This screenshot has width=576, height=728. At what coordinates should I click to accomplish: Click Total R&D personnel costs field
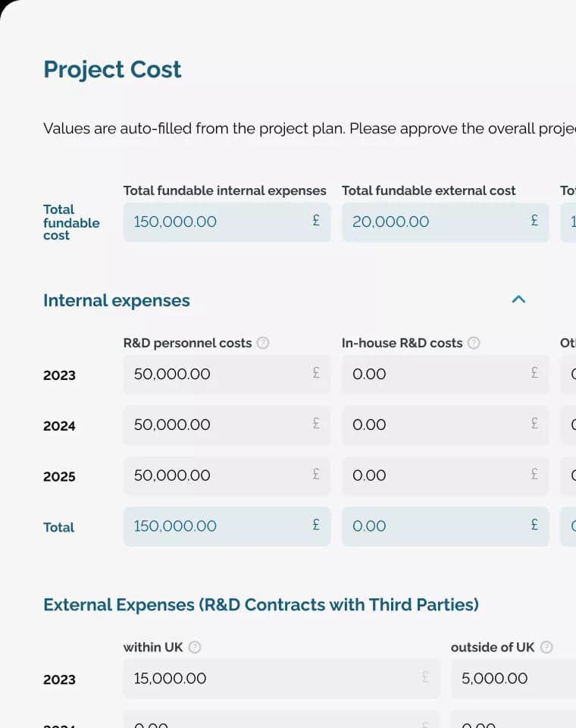(227, 526)
